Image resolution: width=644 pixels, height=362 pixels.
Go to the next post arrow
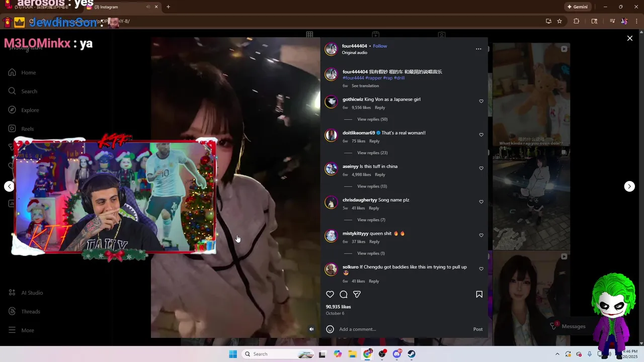coord(629,187)
